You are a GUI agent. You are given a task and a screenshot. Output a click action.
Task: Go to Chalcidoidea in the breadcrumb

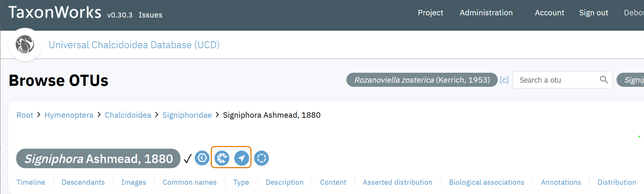coord(128,115)
